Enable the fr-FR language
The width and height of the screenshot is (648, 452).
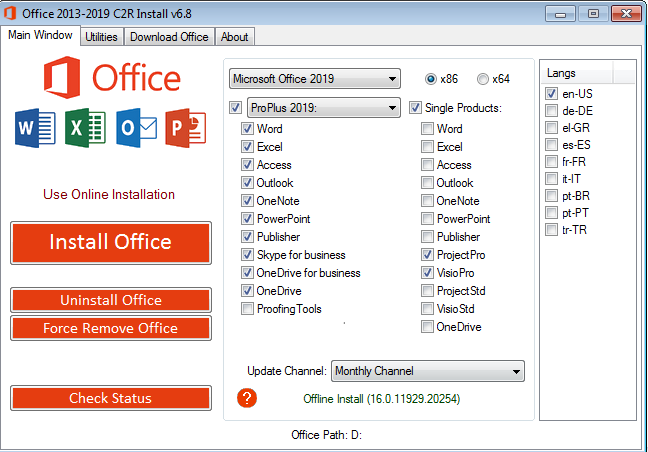click(x=551, y=162)
